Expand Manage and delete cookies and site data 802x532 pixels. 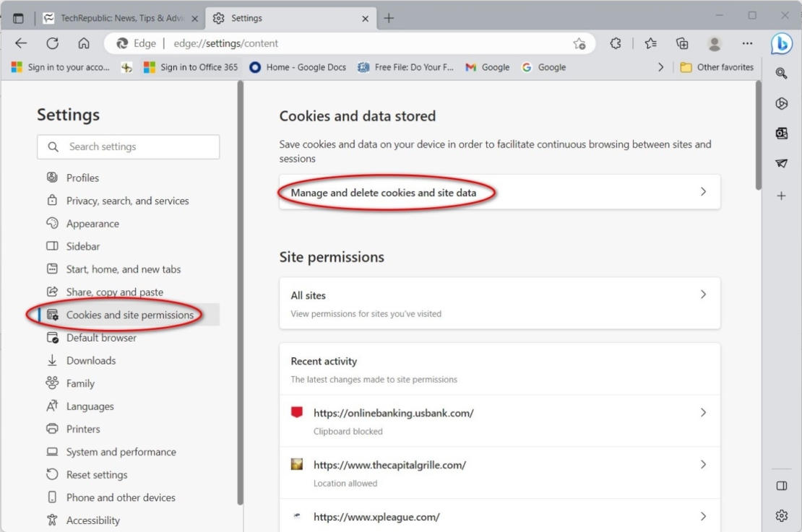coord(499,192)
